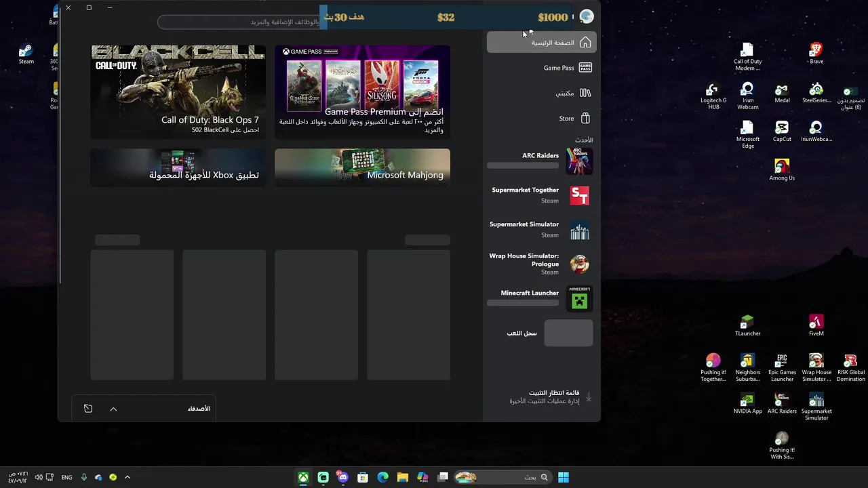
Task: Open the volume control in tray
Action: 39,477
